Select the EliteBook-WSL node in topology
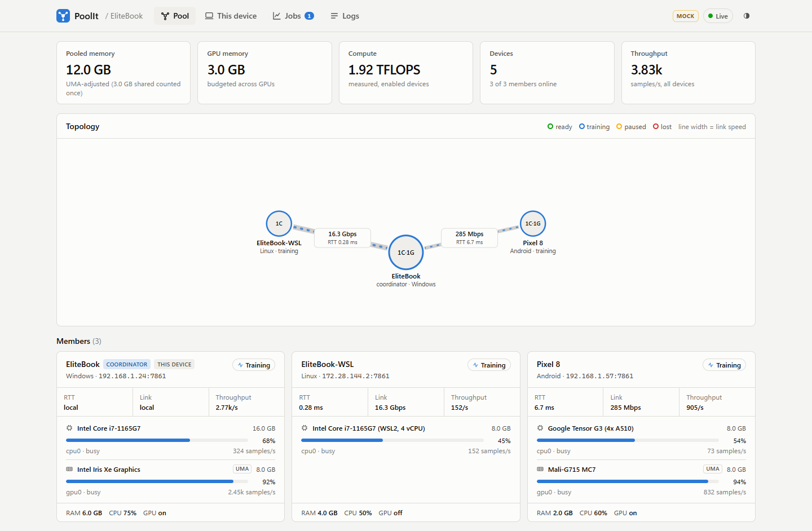This screenshot has height=531, width=812. [279, 224]
